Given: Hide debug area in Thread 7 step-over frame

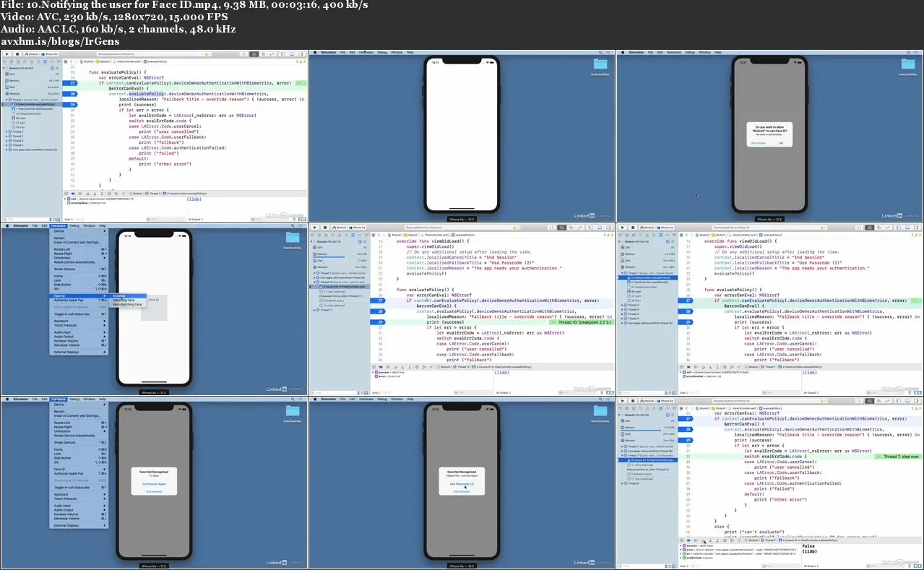Looking at the screenshot, I should [681, 540].
